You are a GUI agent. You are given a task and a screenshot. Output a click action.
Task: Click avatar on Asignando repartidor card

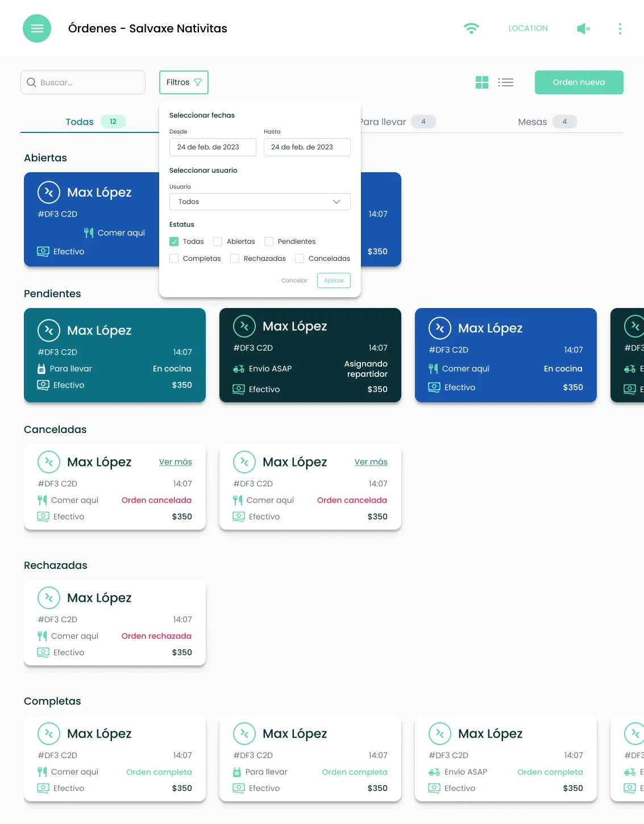click(244, 326)
